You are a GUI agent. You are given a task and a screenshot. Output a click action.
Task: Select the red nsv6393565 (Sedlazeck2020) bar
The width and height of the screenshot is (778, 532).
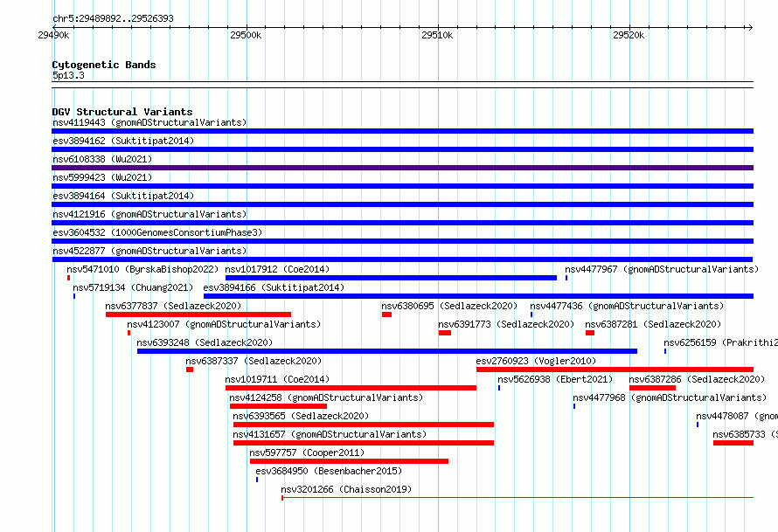363,425
